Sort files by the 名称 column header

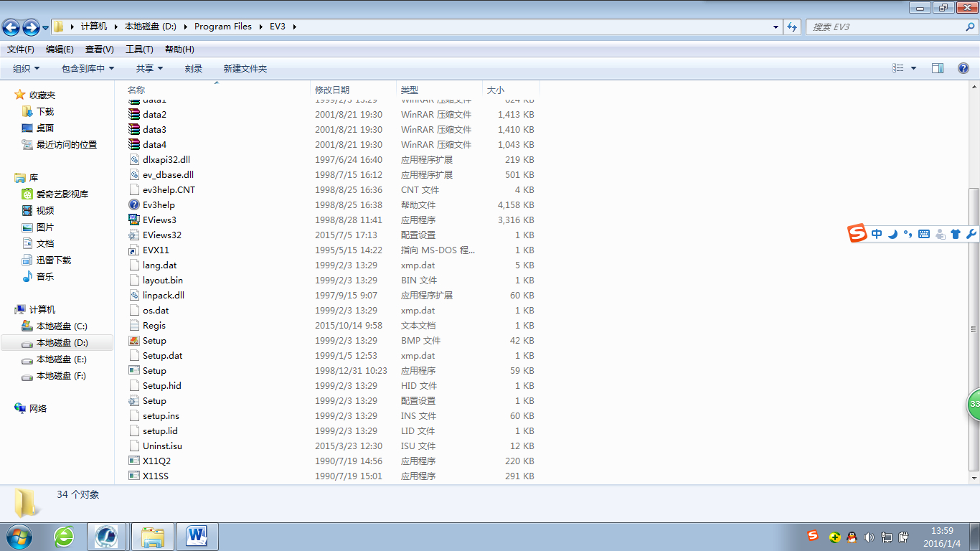tap(217, 90)
